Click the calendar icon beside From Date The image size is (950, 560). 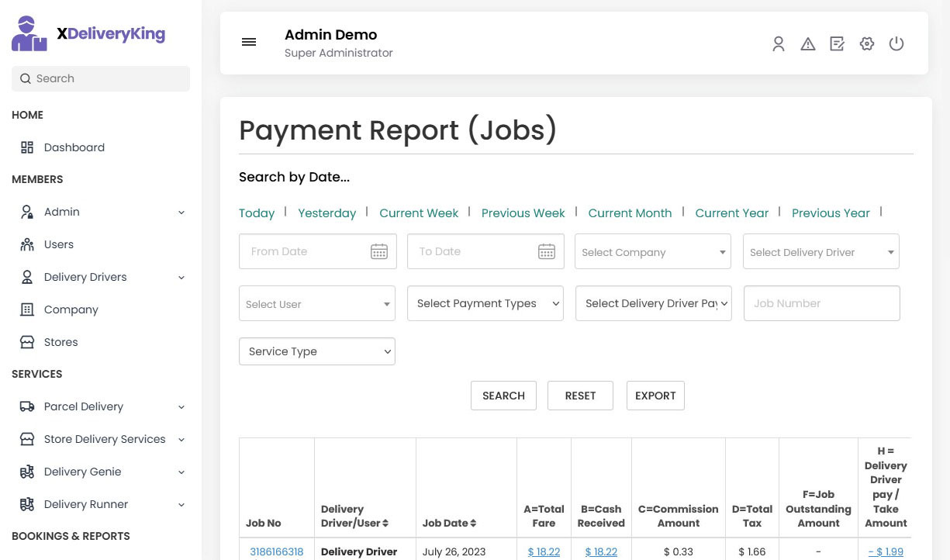click(x=379, y=251)
